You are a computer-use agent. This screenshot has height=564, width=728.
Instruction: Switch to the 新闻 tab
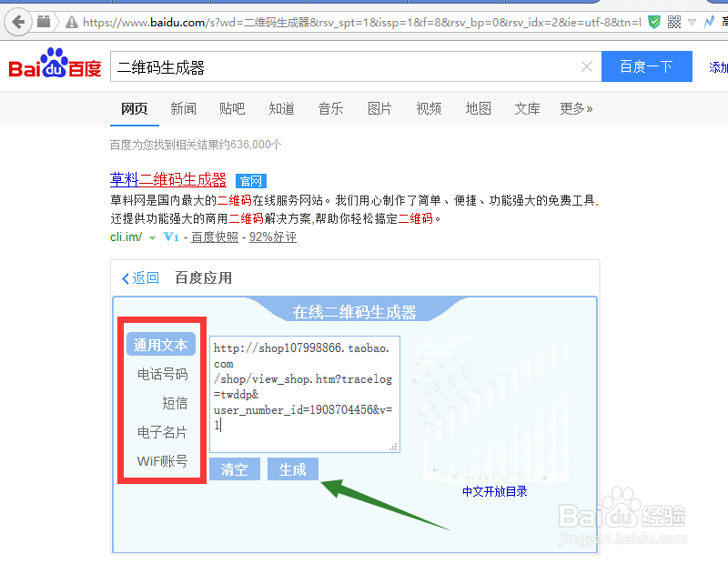[184, 108]
